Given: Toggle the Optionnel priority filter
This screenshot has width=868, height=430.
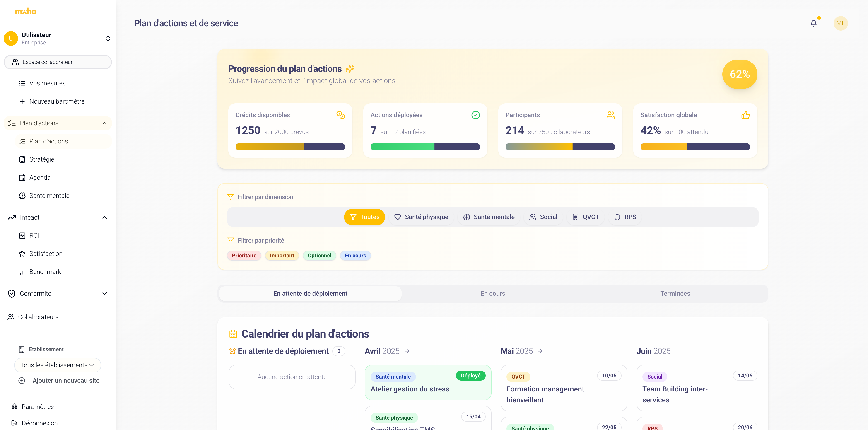Looking at the screenshot, I should (x=319, y=255).
